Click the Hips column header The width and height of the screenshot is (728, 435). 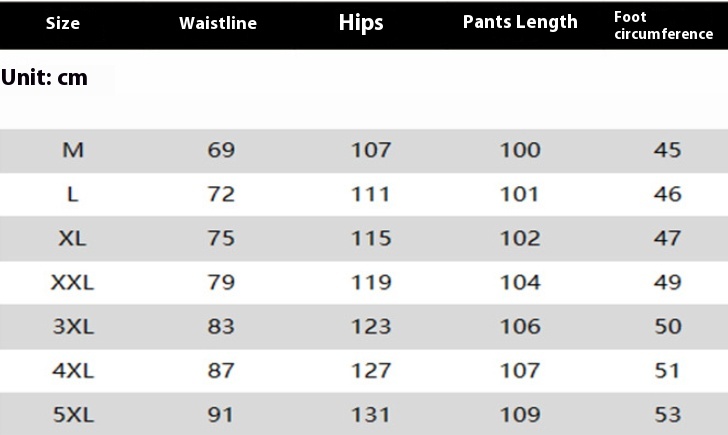[361, 23]
